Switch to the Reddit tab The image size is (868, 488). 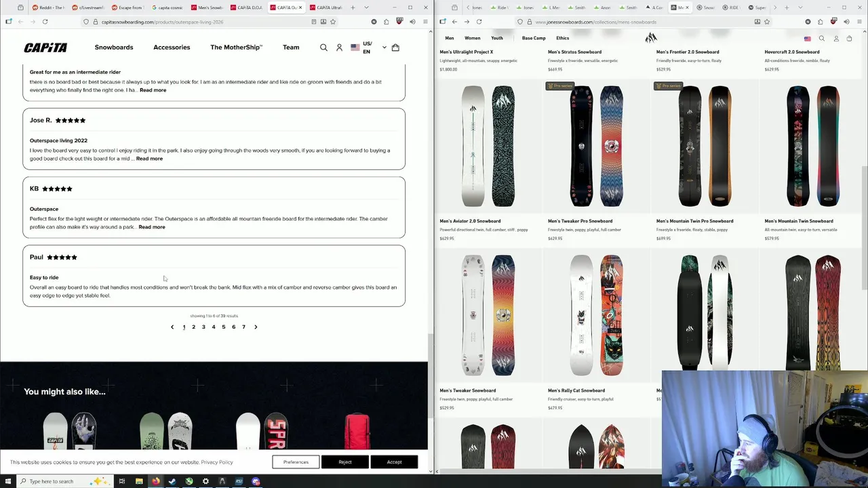point(47,7)
